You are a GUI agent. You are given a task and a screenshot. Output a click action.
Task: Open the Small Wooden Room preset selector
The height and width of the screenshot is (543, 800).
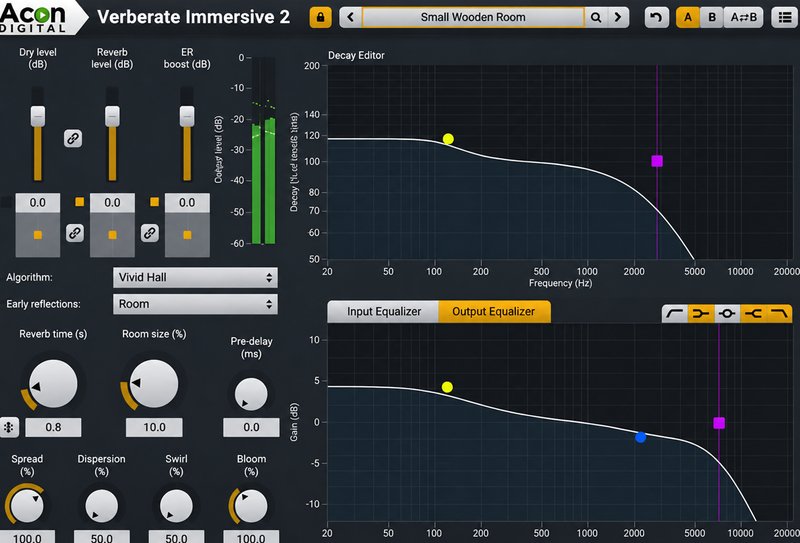coord(473,17)
